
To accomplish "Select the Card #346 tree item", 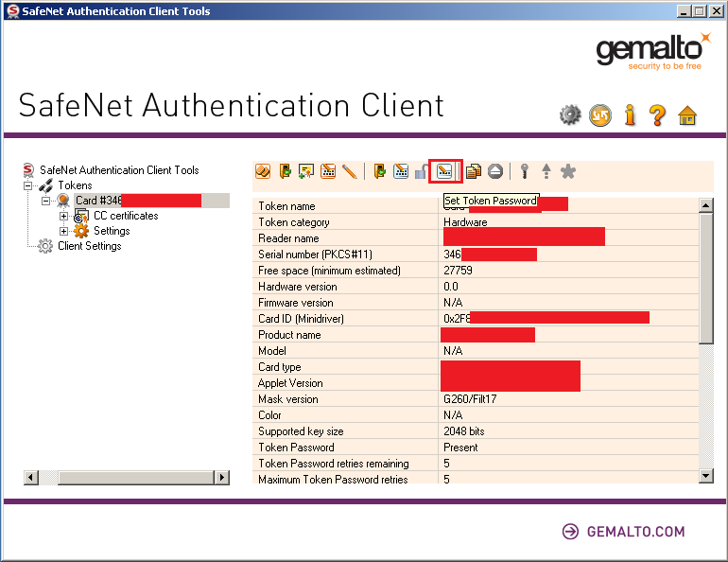I will pos(98,201).
